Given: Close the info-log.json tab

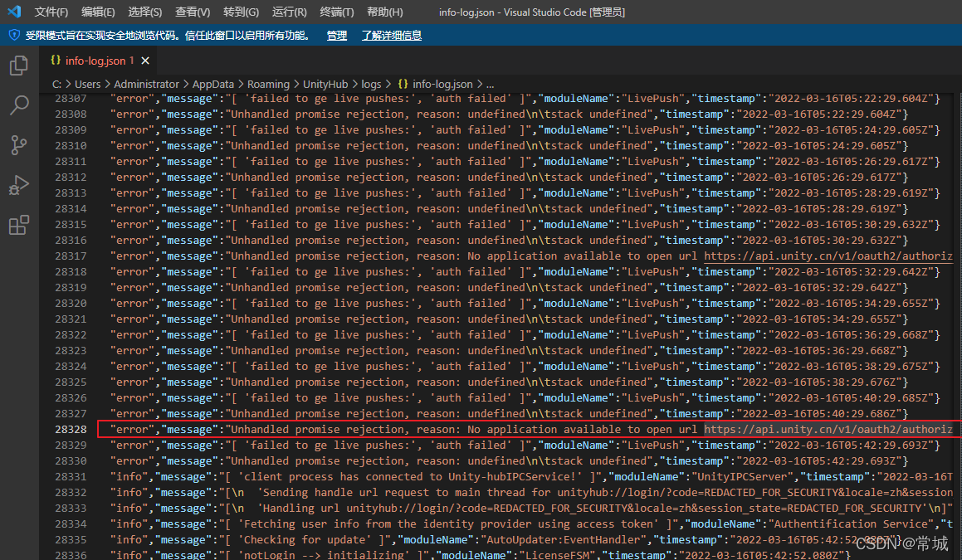Looking at the screenshot, I should click(145, 61).
